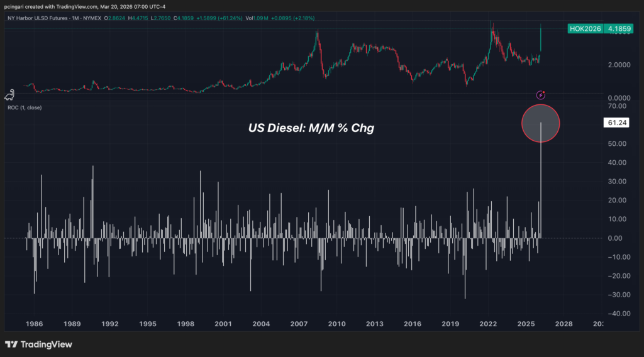Click the 61.24 ROC value label

pyautogui.click(x=614, y=124)
